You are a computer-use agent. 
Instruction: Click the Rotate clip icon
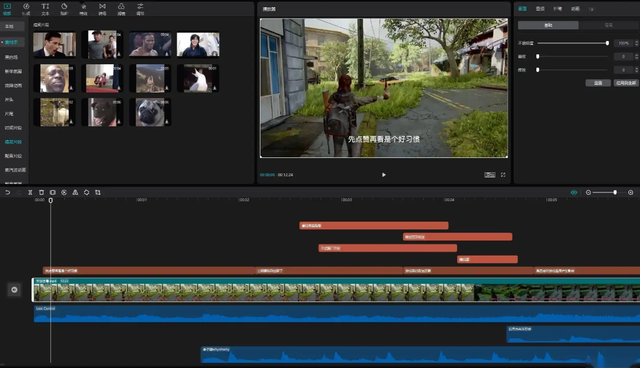click(87, 192)
